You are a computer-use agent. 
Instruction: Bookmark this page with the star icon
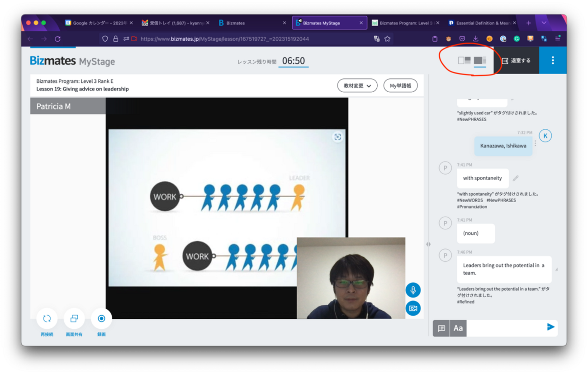(x=387, y=39)
